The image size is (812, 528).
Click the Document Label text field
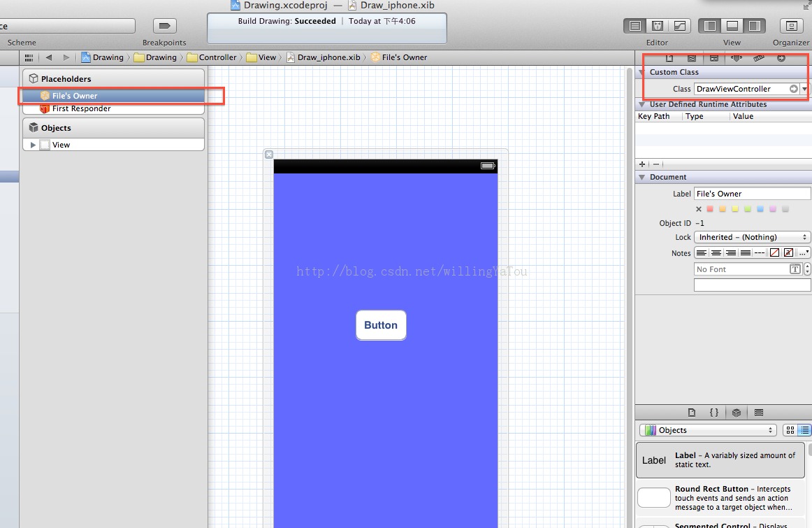(x=752, y=194)
